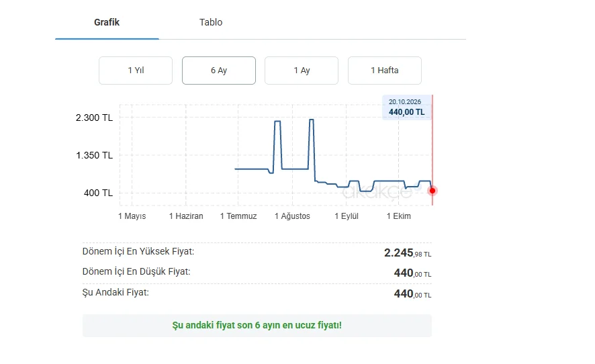Click the 20.10.2026 price tooltip

406,107
